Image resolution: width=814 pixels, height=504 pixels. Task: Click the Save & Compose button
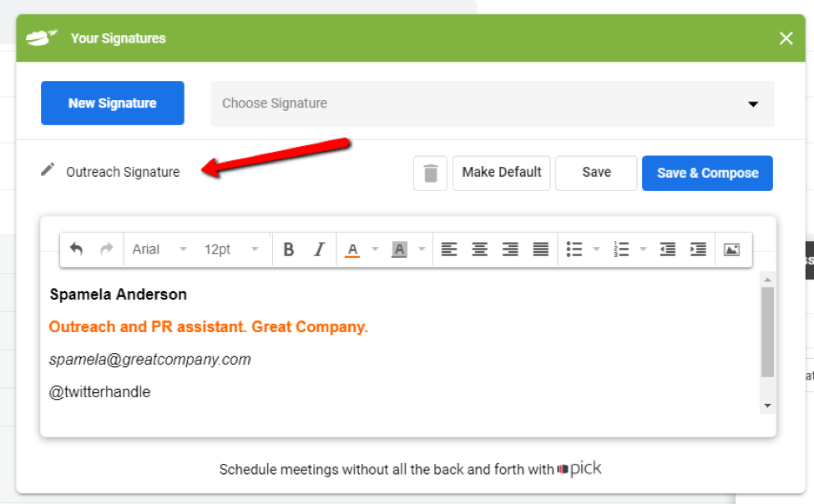[707, 173]
